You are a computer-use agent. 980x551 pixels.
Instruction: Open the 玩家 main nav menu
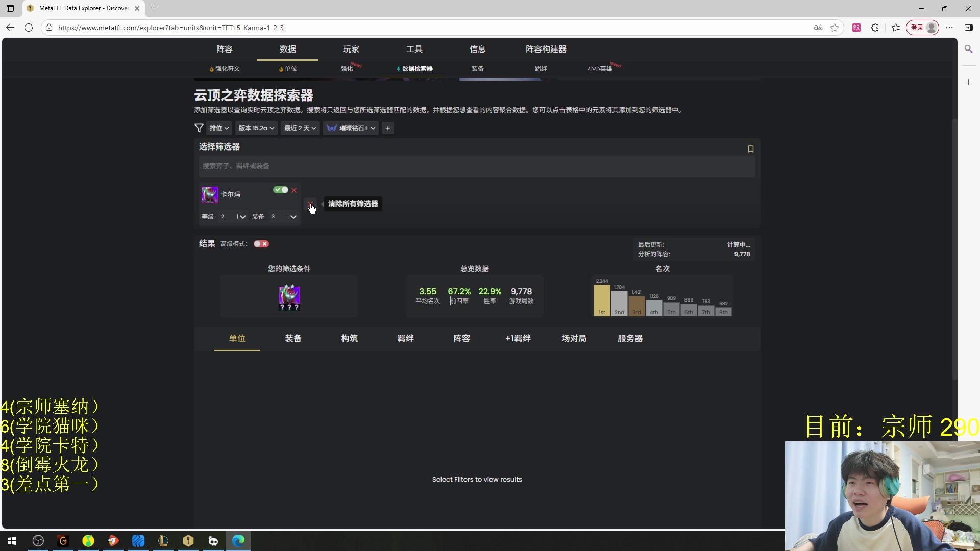(x=351, y=49)
